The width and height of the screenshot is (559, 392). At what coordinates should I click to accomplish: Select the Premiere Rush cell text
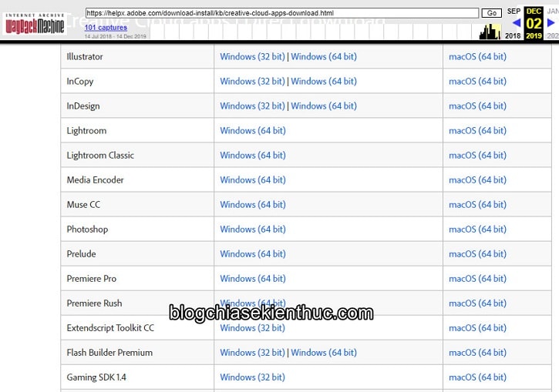pos(95,303)
